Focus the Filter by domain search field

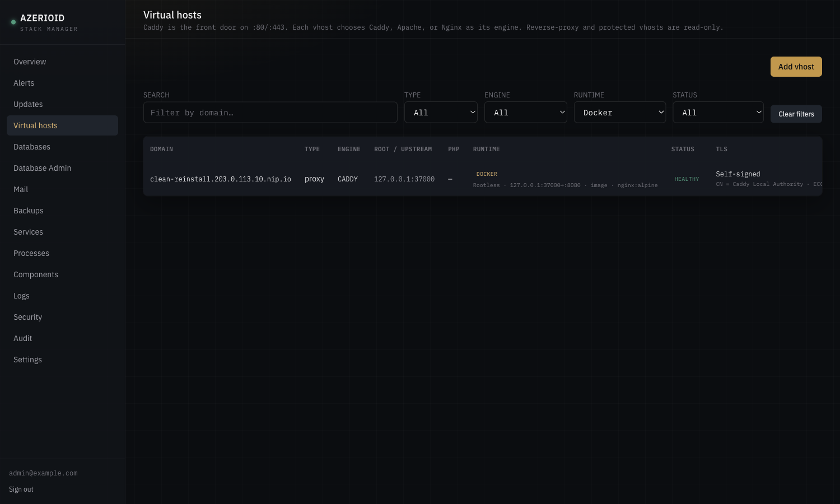[270, 113]
